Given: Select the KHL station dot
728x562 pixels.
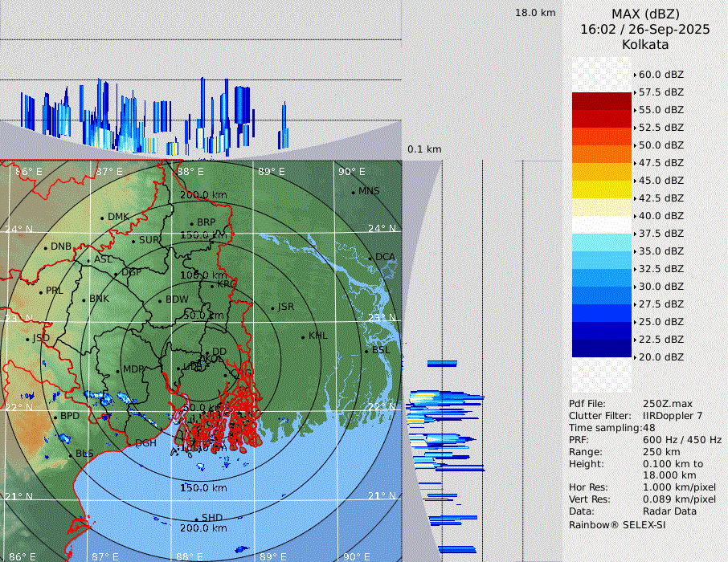Looking at the screenshot, I should coord(304,336).
